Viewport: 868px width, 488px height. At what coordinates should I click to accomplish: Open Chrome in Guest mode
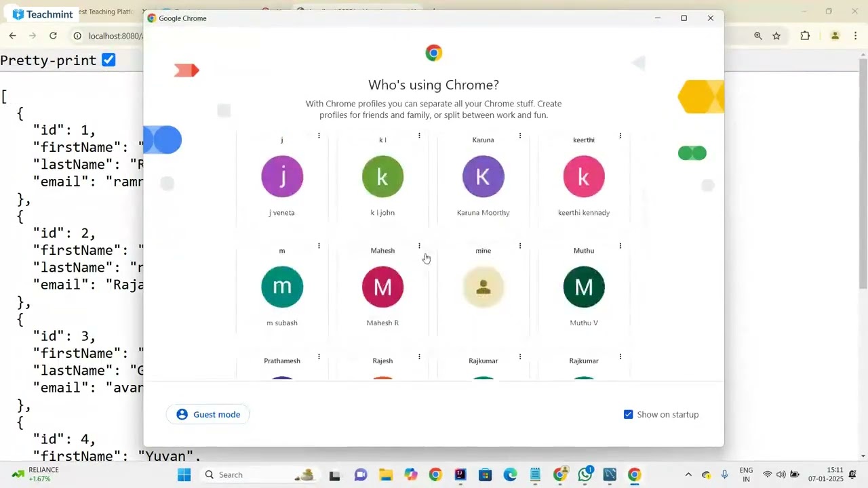pyautogui.click(x=208, y=415)
